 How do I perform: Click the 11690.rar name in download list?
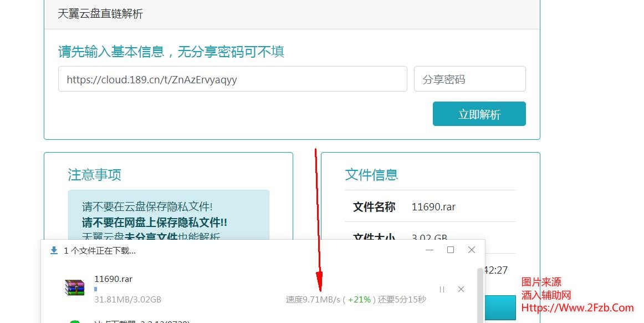114,279
